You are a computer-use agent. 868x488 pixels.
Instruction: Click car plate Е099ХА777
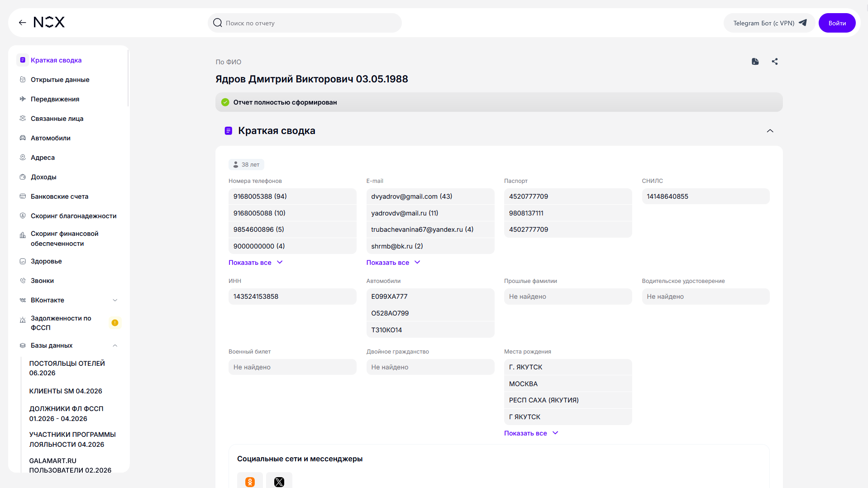(430, 297)
